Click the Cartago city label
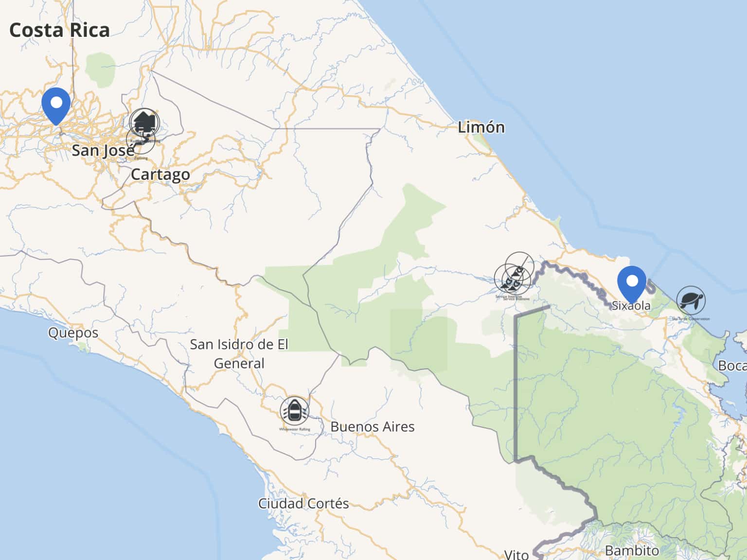The width and height of the screenshot is (747, 560). click(x=160, y=174)
